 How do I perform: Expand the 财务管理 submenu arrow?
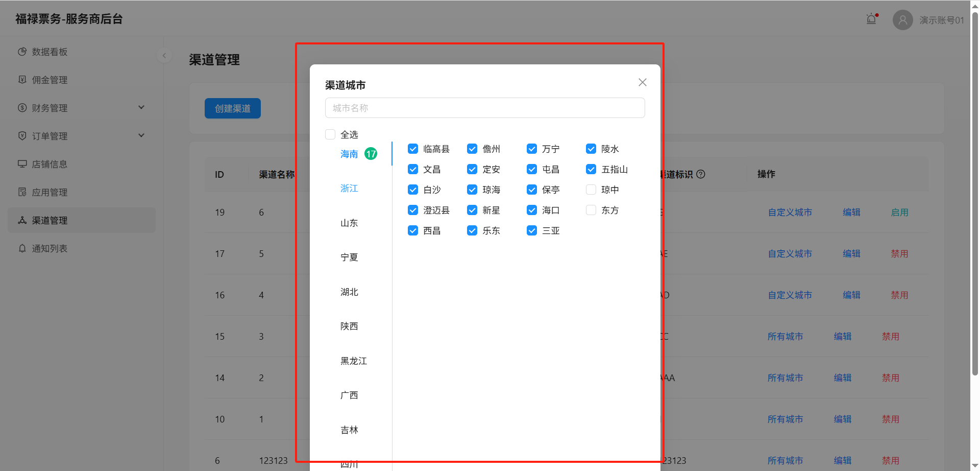pyautogui.click(x=141, y=107)
